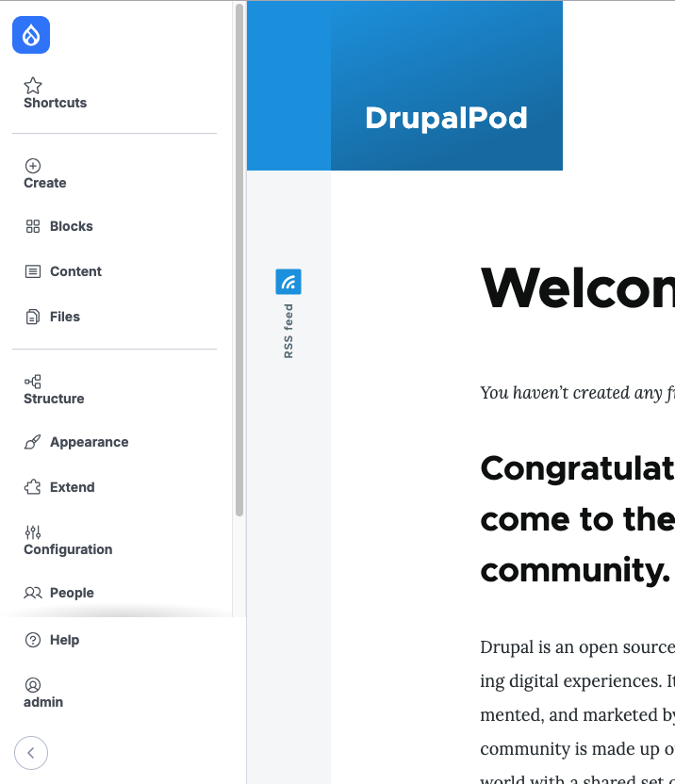Click the Extend puzzle piece icon
Screen dimensions: 675x784
[33, 487]
